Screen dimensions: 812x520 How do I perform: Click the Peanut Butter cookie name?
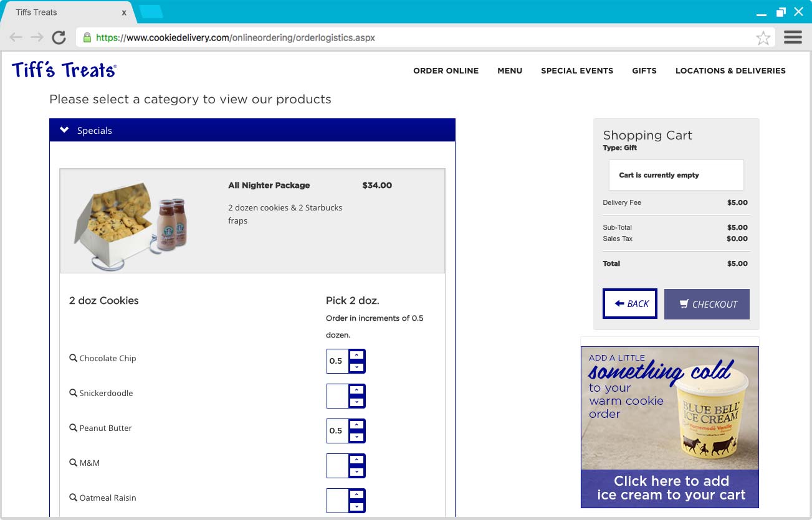point(105,428)
